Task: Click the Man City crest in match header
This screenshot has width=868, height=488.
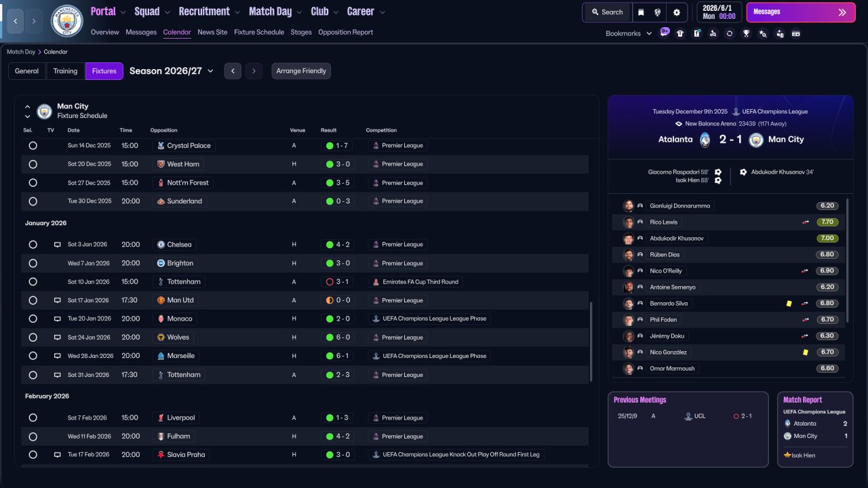Action: coord(757,140)
